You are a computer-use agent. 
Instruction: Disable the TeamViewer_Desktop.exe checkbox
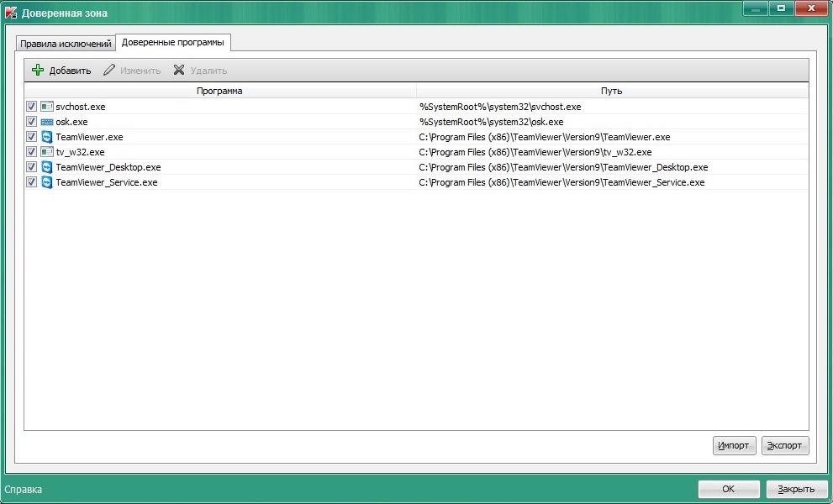[x=31, y=167]
